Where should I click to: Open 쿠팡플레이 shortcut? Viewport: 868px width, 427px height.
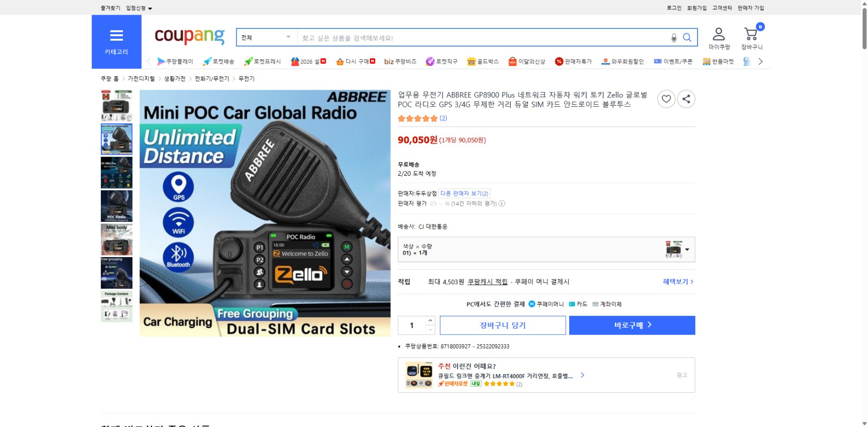[175, 61]
